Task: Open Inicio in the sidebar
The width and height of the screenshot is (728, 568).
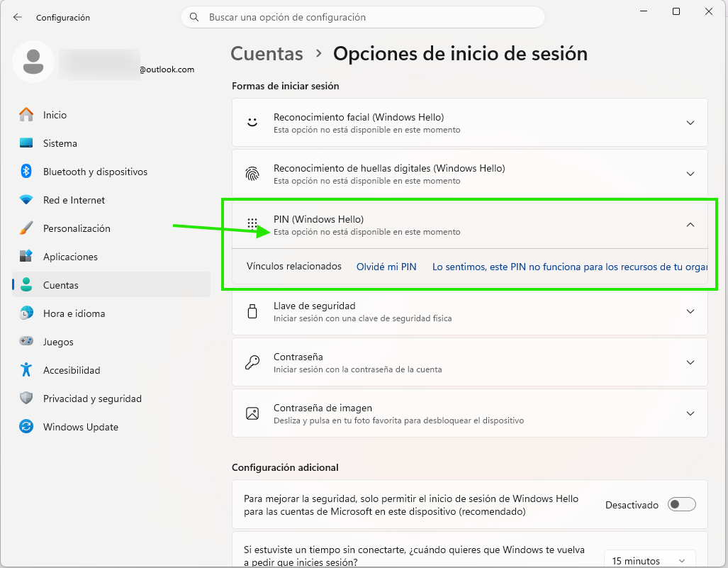Action: coord(111,115)
